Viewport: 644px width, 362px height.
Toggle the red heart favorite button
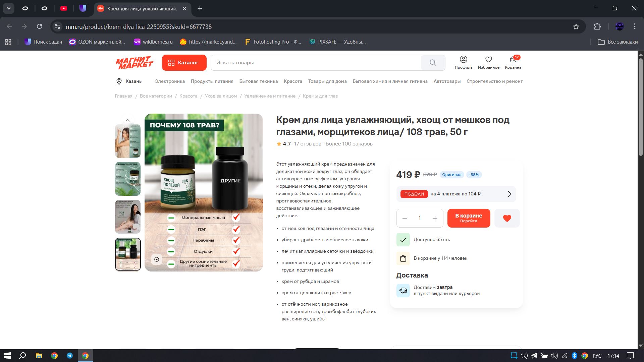[507, 218]
